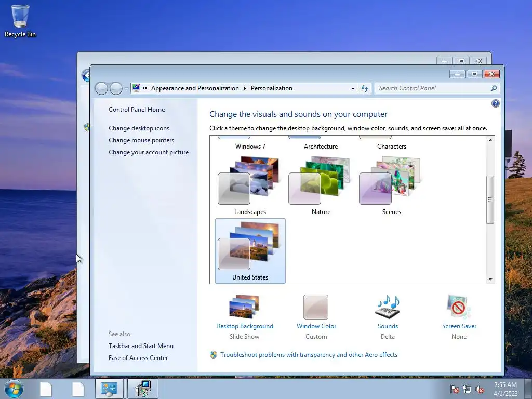Image resolution: width=532 pixels, height=399 pixels.
Task: Open Ease of Access Center
Action: pos(138,358)
